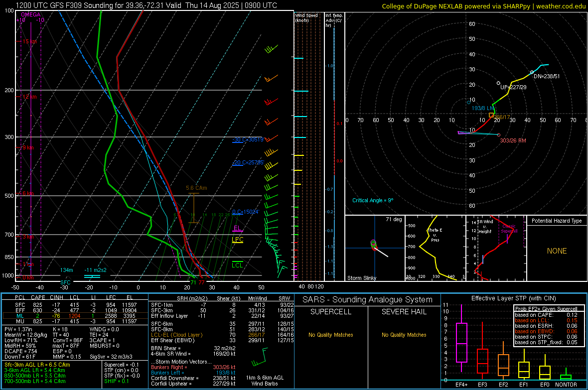Image resolution: width=588 pixels, height=390 pixels.
Task: Click the 'Critical Angle = 9°' text
Action: (x=373, y=200)
